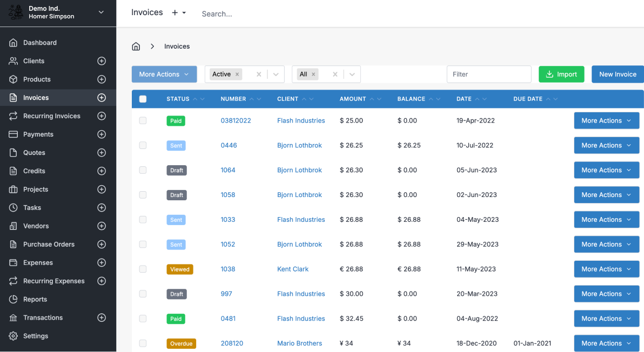Open More Actions for invoice 0446
This screenshot has height=352, width=644.
[x=606, y=146]
